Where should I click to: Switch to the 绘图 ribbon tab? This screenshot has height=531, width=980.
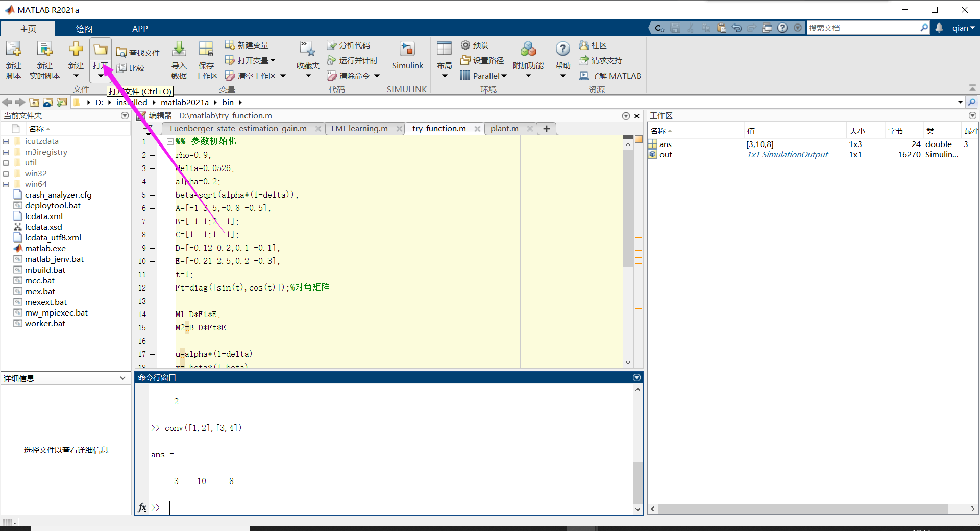(84, 29)
